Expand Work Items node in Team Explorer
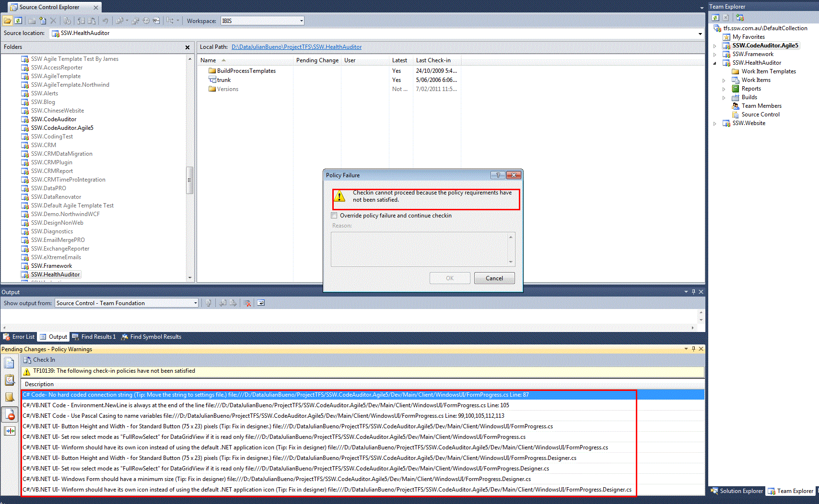Viewport: 819px width, 504px height. coord(724,80)
